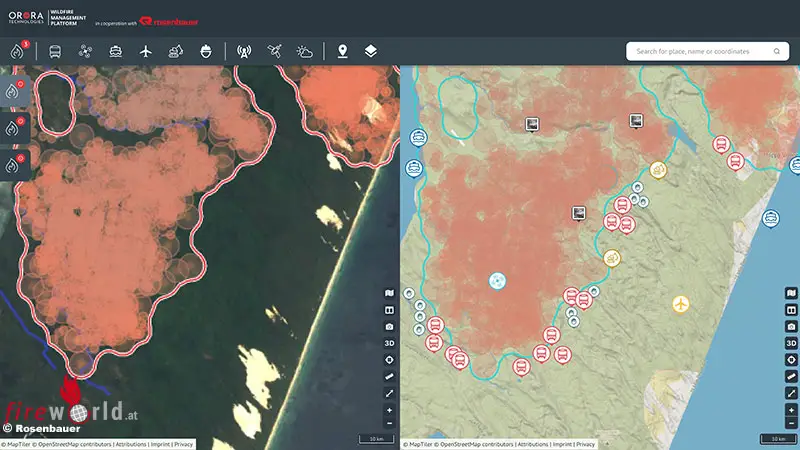Expand the third fire alert side tab
This screenshot has width=800, height=450.
(13, 163)
